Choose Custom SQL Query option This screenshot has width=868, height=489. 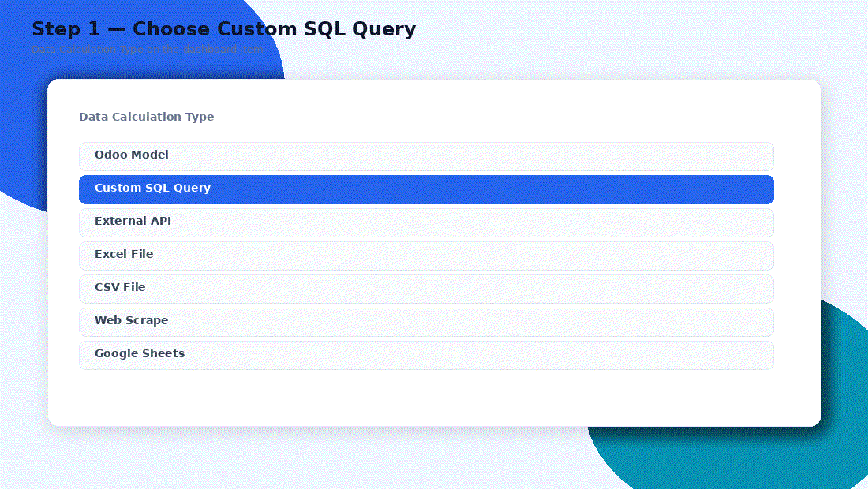pos(426,190)
